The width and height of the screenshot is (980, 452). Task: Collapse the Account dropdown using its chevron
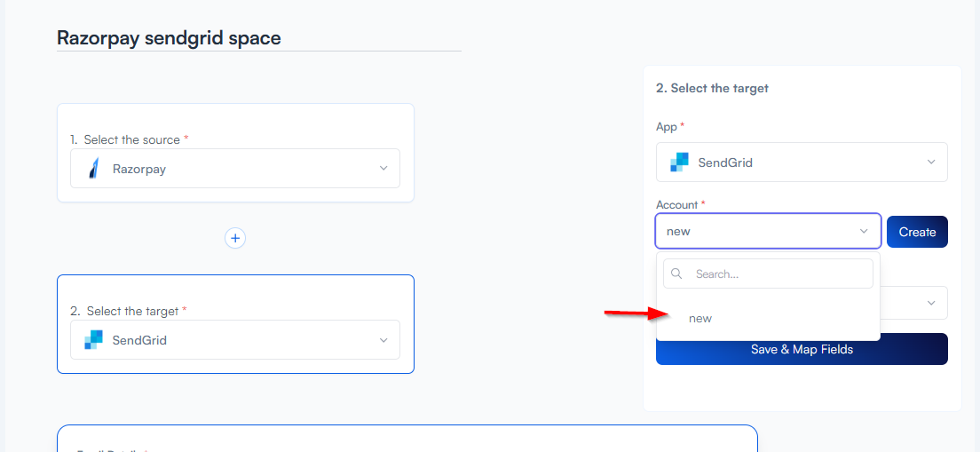[864, 232]
